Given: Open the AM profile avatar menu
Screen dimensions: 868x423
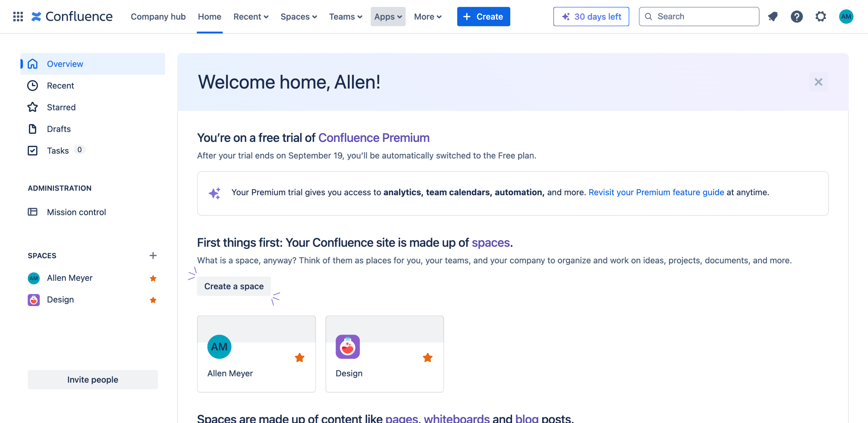Looking at the screenshot, I should 846,16.
